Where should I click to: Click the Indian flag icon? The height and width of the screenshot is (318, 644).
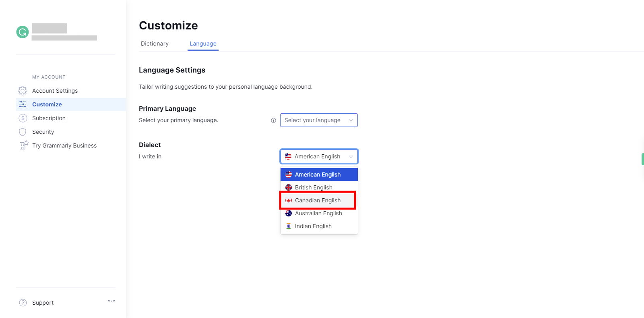click(x=289, y=226)
